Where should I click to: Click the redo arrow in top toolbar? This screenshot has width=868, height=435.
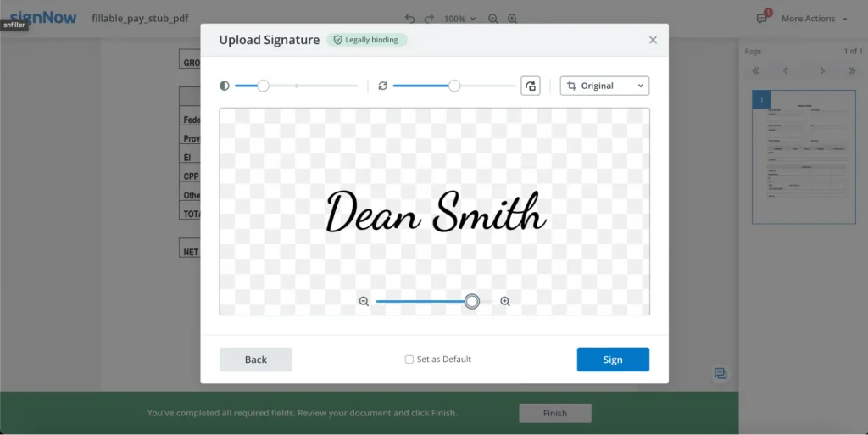pos(429,18)
